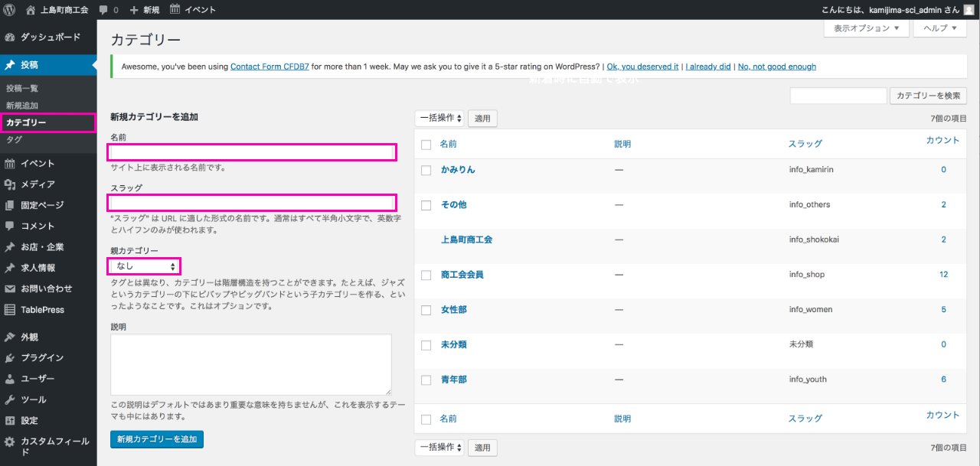Click the Dashboard gauge icon in sidebar
Image resolution: width=980 pixels, height=466 pixels.
10,37
